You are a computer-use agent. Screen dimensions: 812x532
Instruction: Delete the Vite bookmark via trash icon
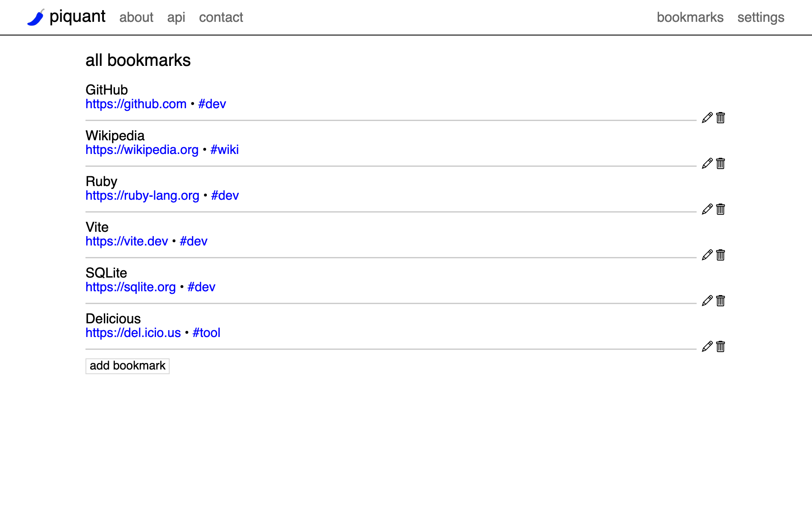point(721,255)
